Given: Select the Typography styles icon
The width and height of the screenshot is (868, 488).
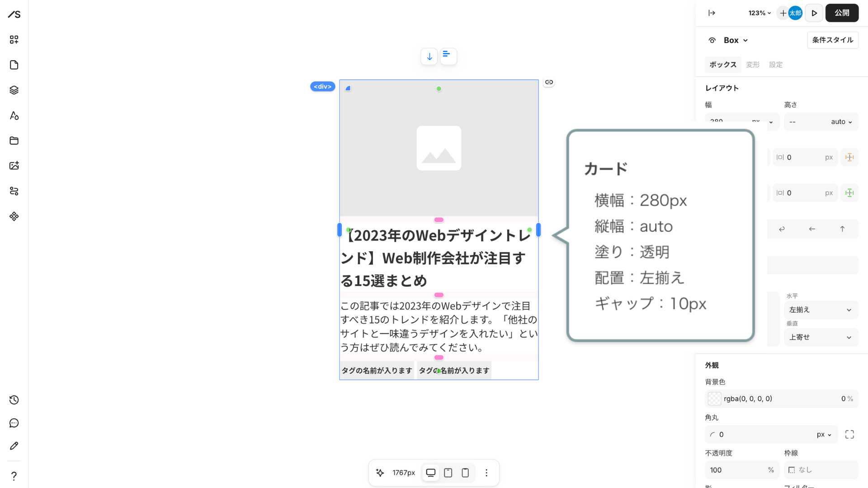Looking at the screenshot, I should (x=14, y=116).
